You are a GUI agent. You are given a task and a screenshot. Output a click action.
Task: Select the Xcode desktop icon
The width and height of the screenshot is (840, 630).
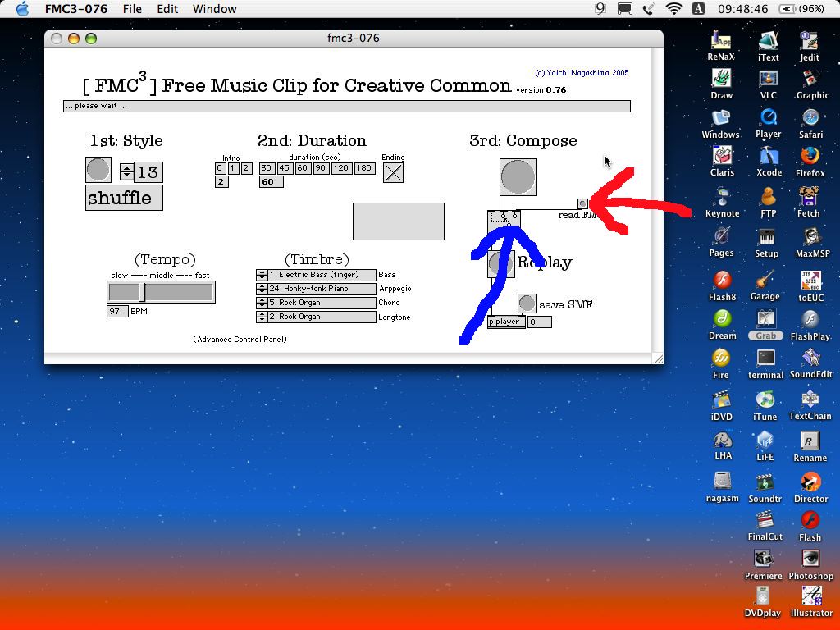pos(769,162)
